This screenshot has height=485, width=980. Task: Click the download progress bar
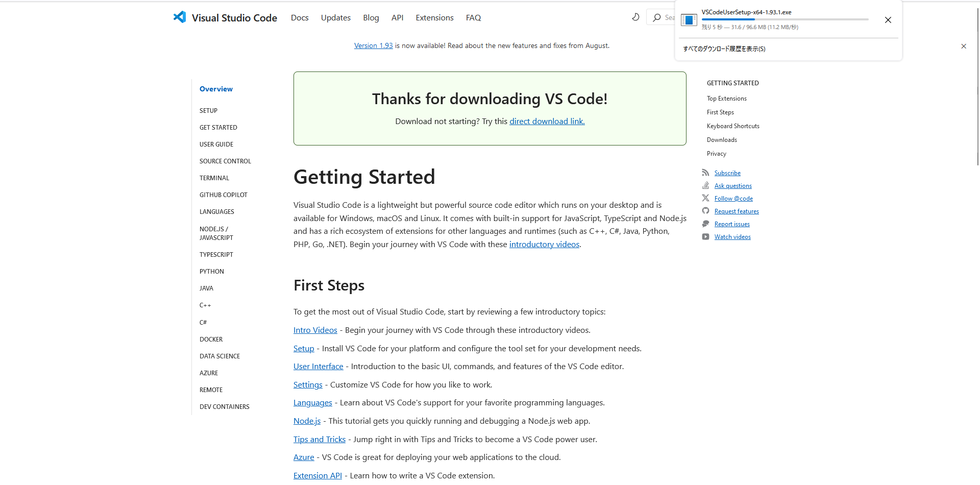pyautogui.click(x=785, y=19)
